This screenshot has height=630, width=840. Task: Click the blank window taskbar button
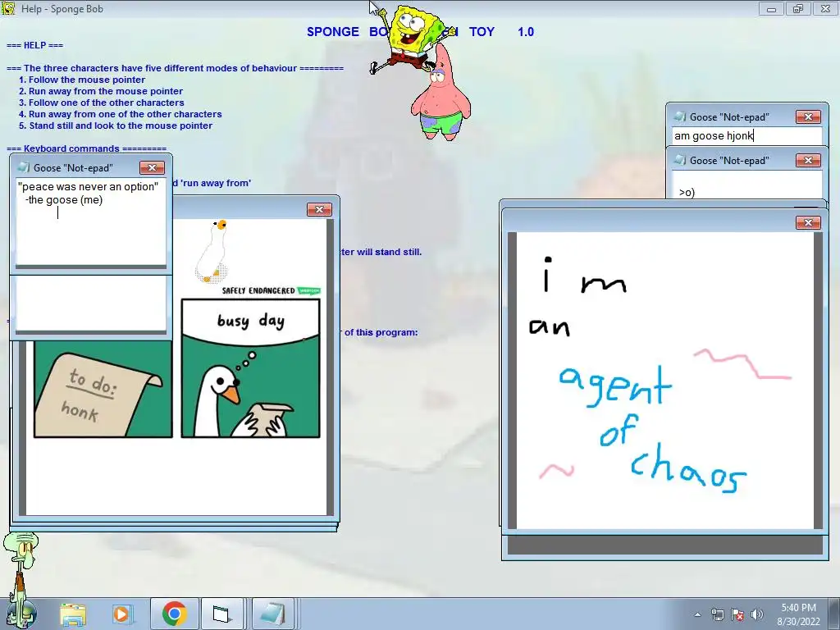click(221, 614)
